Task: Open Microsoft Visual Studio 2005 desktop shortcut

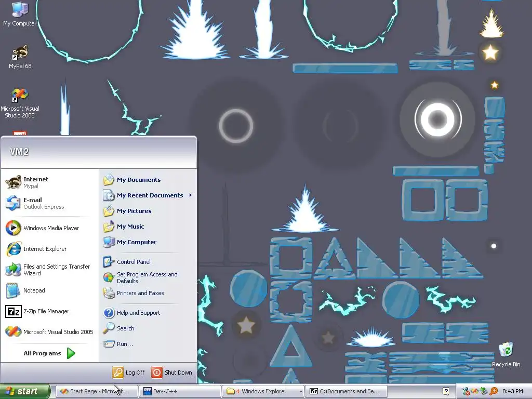Action: coord(20,103)
